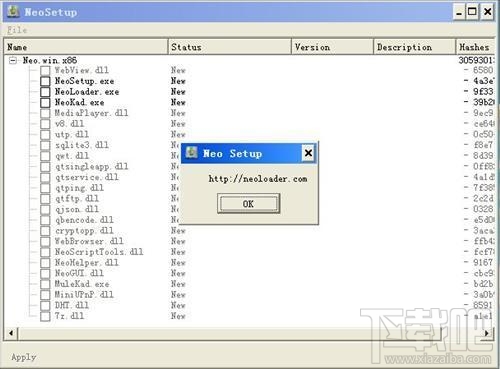Click the New status of WebView.dll
Image resolution: width=500 pixels, height=369 pixels.
178,70
